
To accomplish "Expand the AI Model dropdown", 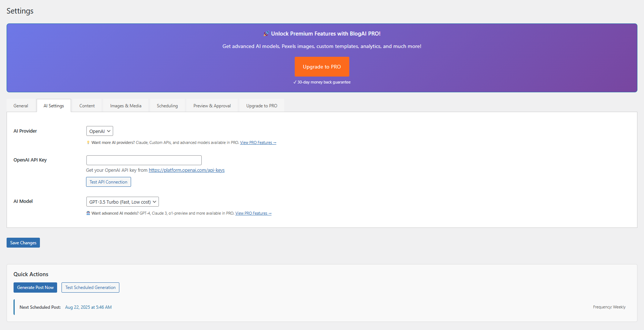I will [x=122, y=202].
